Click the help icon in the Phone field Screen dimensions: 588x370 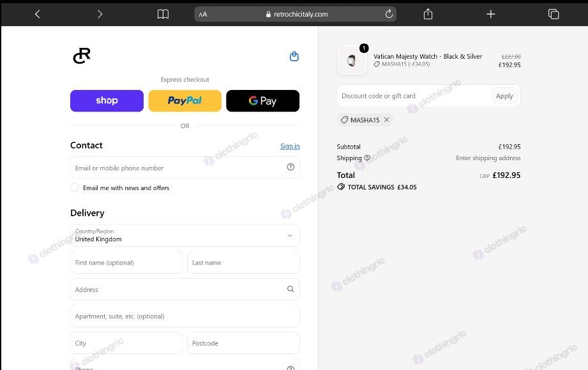point(290,368)
